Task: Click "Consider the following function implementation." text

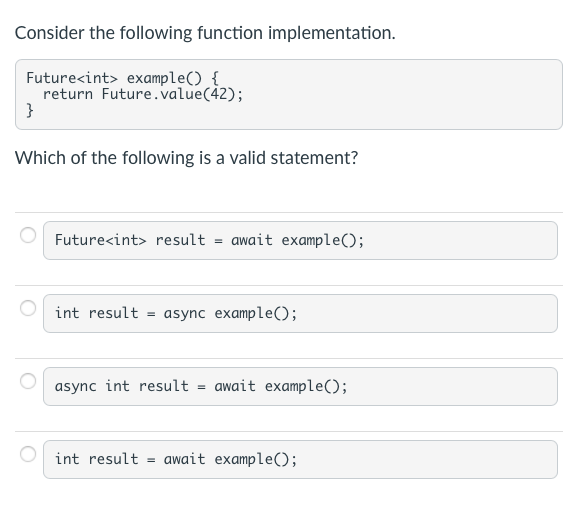Action: (205, 33)
